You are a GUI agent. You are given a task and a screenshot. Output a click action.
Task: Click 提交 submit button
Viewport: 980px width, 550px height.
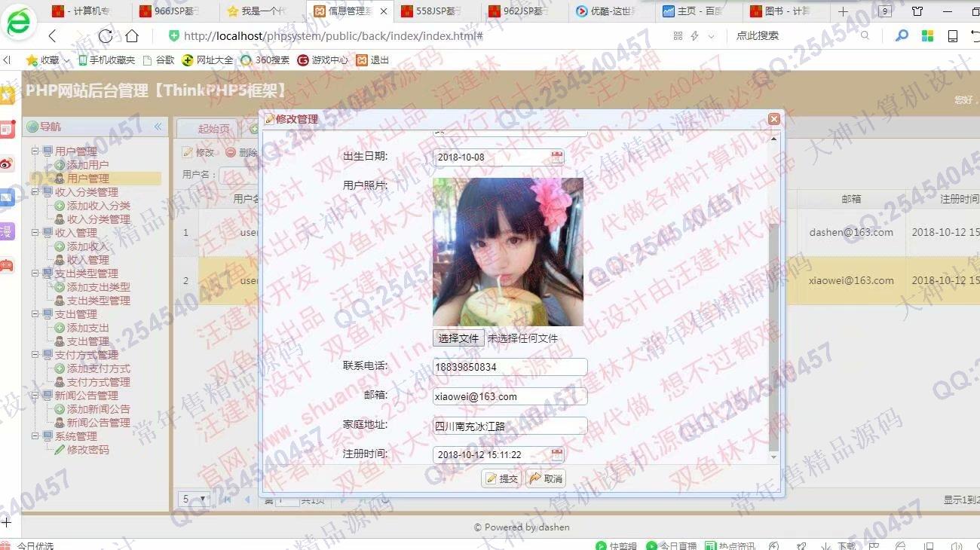coord(501,478)
